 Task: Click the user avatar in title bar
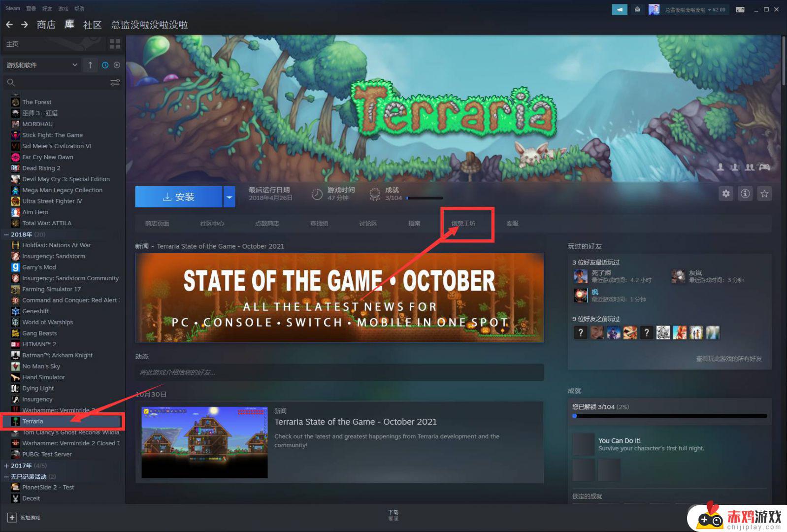[x=654, y=9]
